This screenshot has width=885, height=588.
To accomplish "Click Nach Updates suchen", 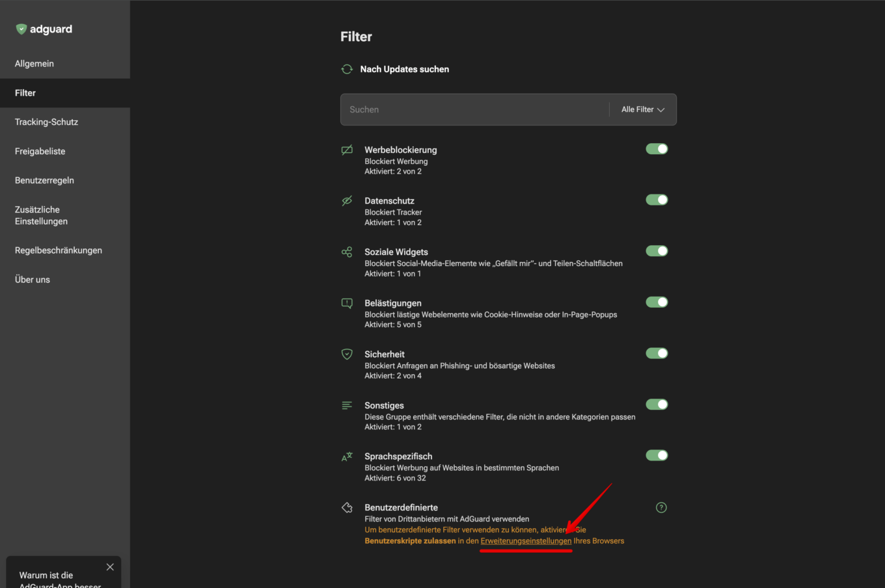I will pyautogui.click(x=404, y=69).
